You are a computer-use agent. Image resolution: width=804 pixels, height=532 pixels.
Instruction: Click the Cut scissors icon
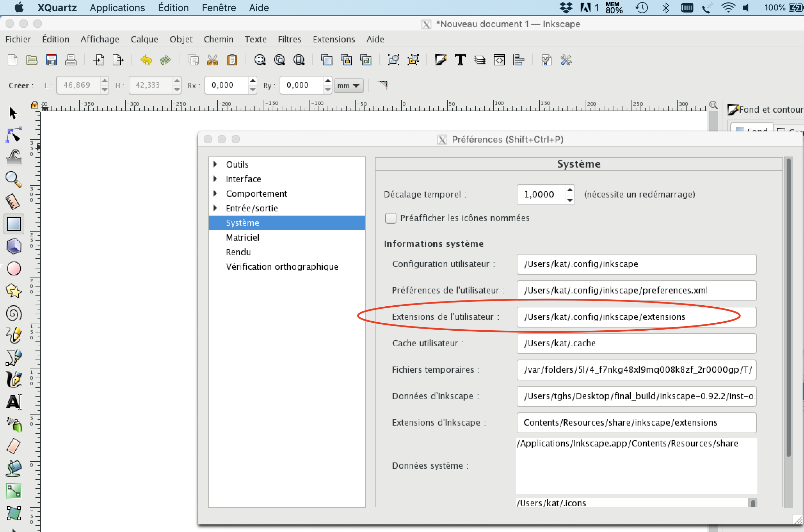point(212,60)
